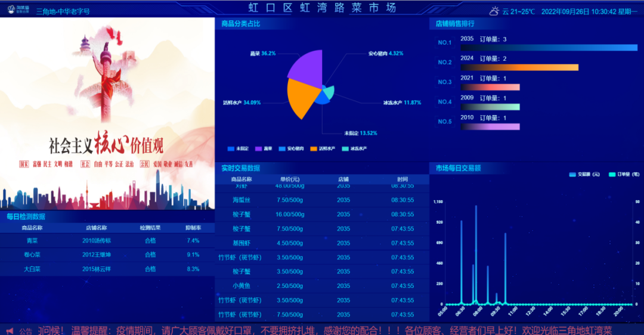Click the announcement megaphone icon
Image resolution: width=644 pixels, height=335 pixels.
(10, 330)
